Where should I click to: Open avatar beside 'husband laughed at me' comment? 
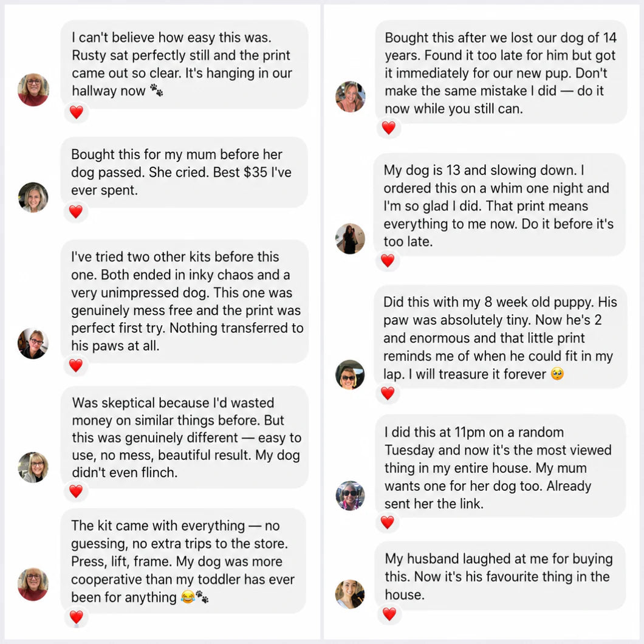tap(350, 594)
